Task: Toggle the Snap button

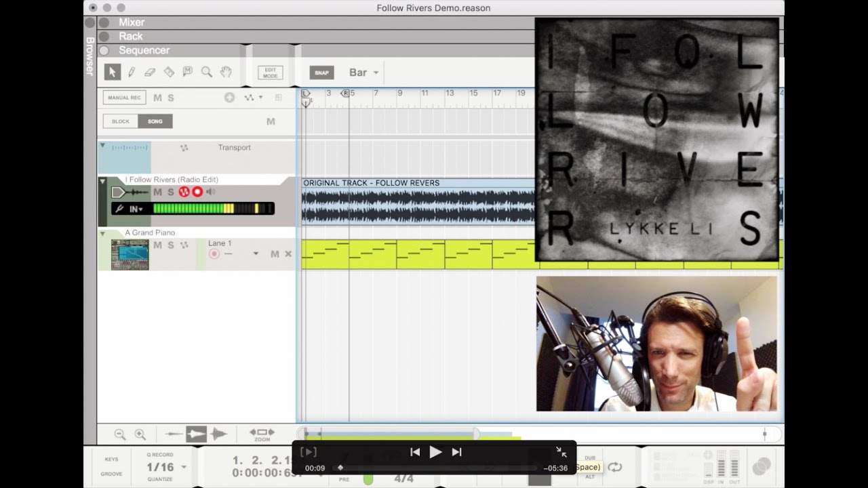Action: pos(322,73)
